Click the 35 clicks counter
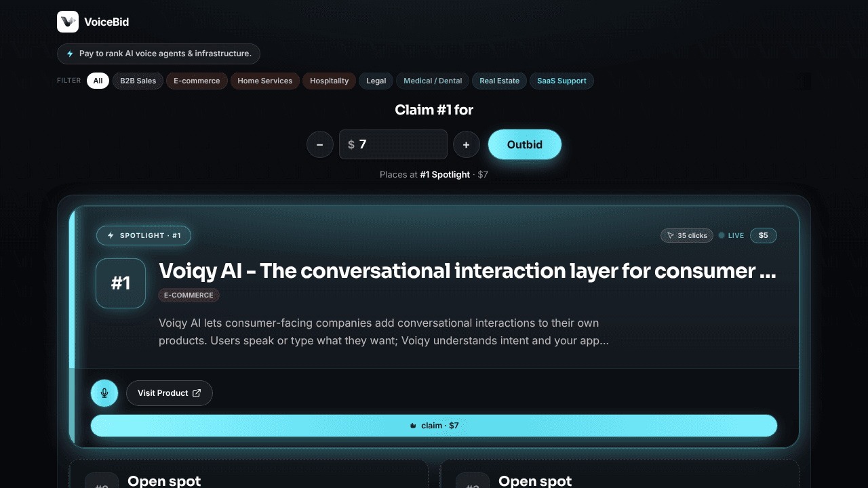This screenshot has width=868, height=488. (687, 235)
